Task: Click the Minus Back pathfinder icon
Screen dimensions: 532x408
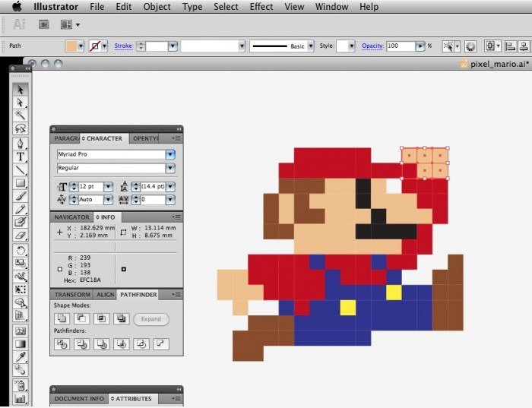Action: [x=161, y=344]
